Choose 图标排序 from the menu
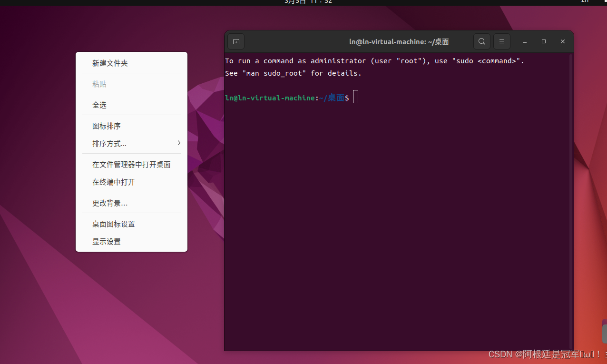This screenshot has height=364, width=607. pyautogui.click(x=107, y=126)
